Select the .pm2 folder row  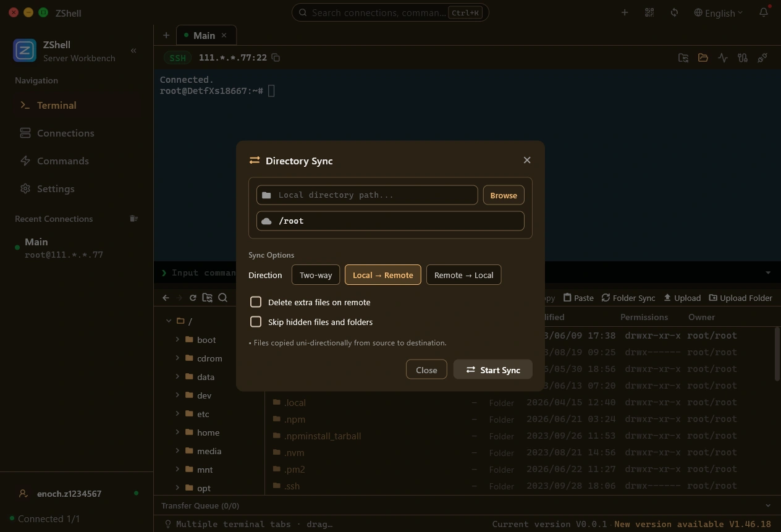pos(521,469)
